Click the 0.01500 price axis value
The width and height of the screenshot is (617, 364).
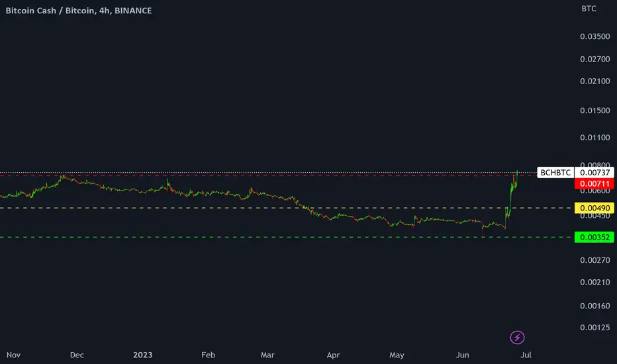[x=595, y=111]
